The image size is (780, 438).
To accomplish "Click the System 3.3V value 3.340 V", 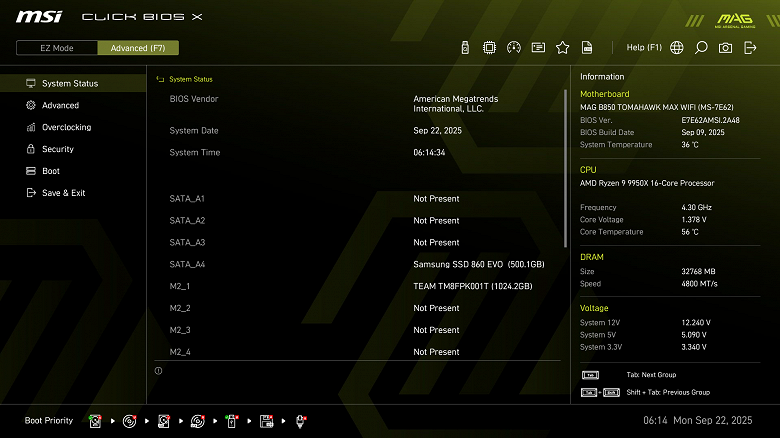I will point(694,347).
